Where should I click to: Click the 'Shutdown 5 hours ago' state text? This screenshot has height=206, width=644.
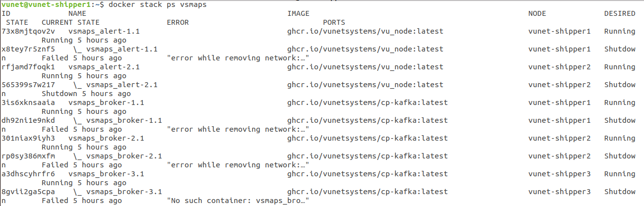86,94
